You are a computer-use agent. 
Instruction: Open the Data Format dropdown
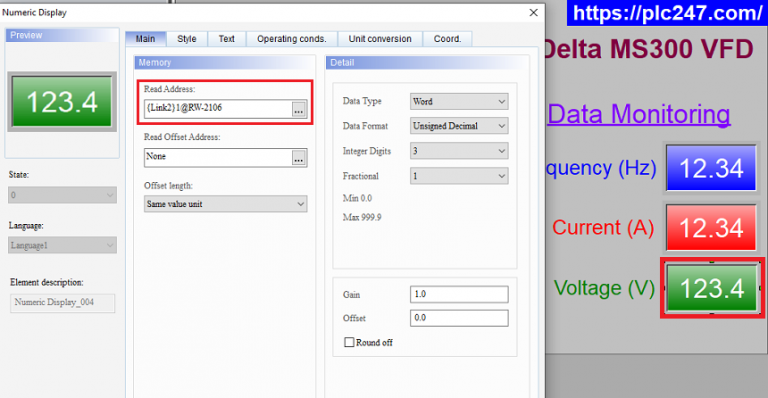pos(459,126)
